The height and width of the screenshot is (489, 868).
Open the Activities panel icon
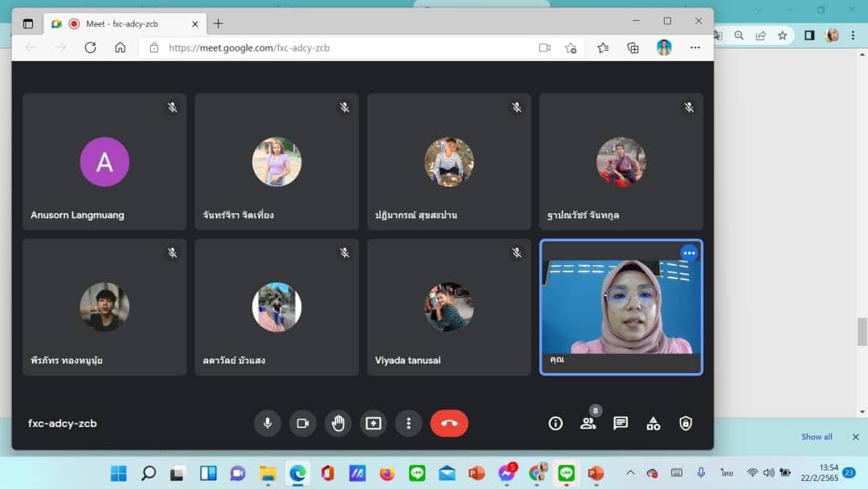[653, 423]
